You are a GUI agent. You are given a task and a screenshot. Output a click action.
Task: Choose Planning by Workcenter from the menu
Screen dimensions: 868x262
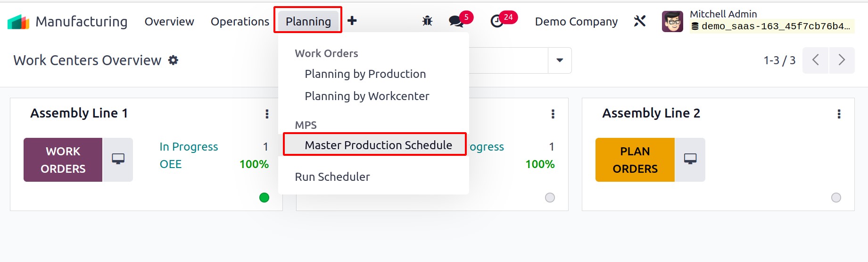click(367, 96)
